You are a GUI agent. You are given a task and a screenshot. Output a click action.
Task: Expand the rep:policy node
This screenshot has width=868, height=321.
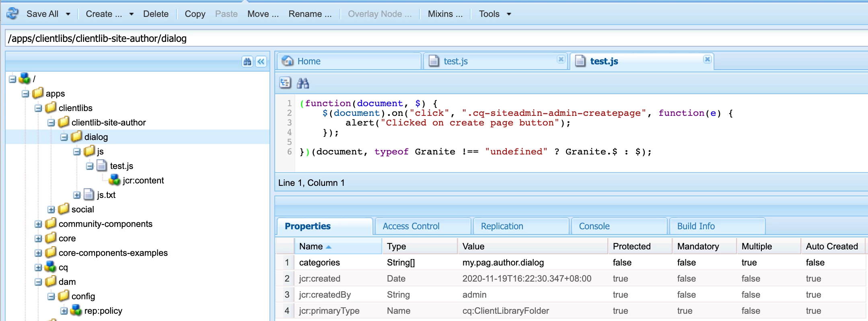pos(64,311)
